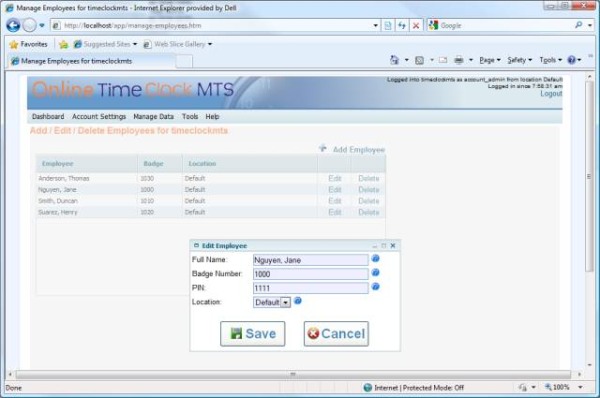The width and height of the screenshot is (600, 398).
Task: Click the Full Name input field
Action: click(310, 260)
